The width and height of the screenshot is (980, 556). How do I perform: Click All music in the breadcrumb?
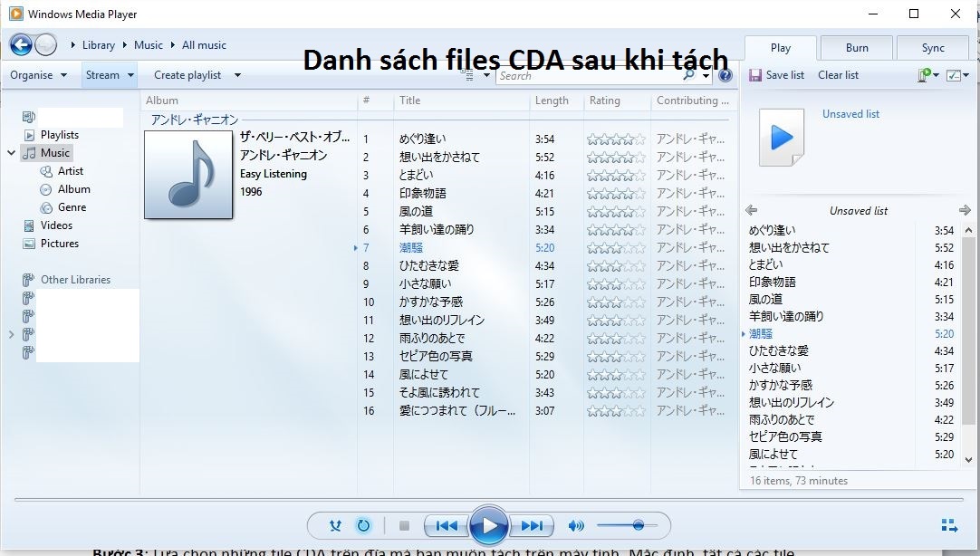[205, 45]
